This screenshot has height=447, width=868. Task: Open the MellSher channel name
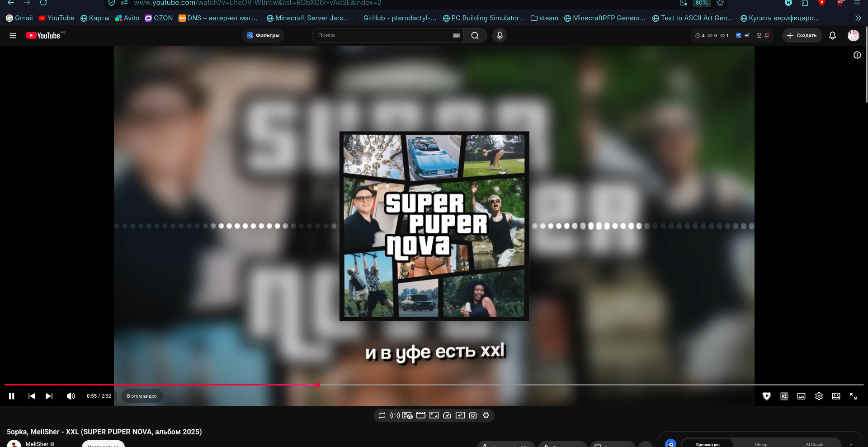[x=37, y=444]
